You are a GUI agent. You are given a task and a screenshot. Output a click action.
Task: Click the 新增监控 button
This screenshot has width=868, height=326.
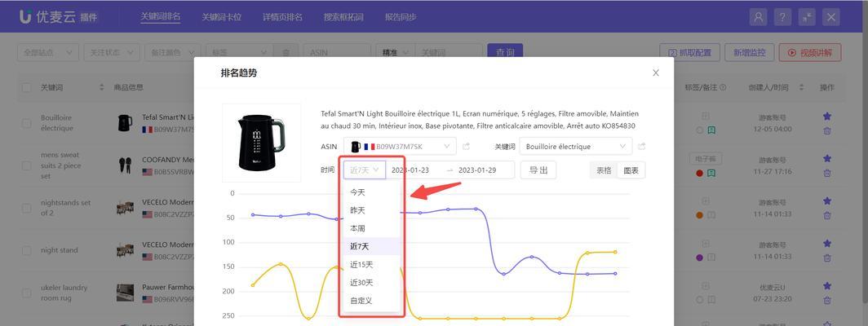[x=750, y=53]
